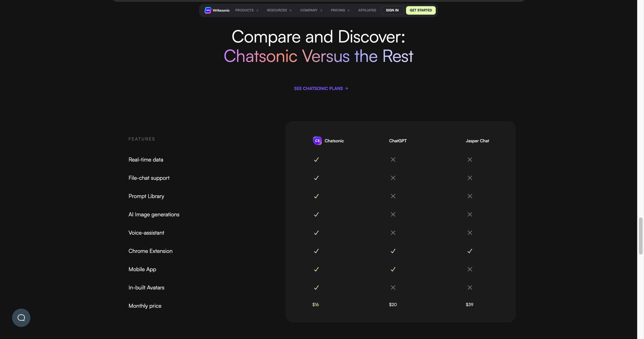Click the FEATURES heading text
Image resolution: width=644 pixels, height=339 pixels.
[142, 139]
